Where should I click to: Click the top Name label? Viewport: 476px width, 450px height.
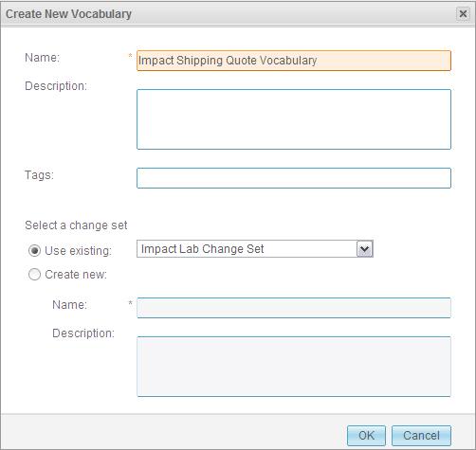click(x=42, y=58)
